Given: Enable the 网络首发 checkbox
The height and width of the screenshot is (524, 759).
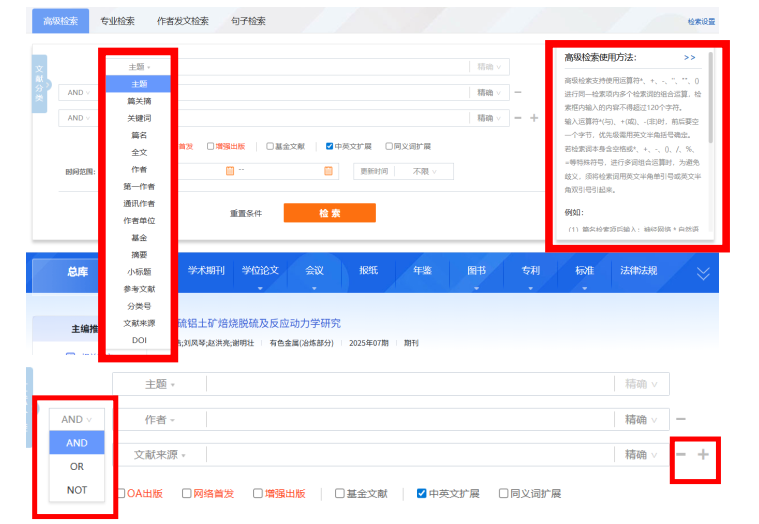Looking at the screenshot, I should tap(184, 493).
